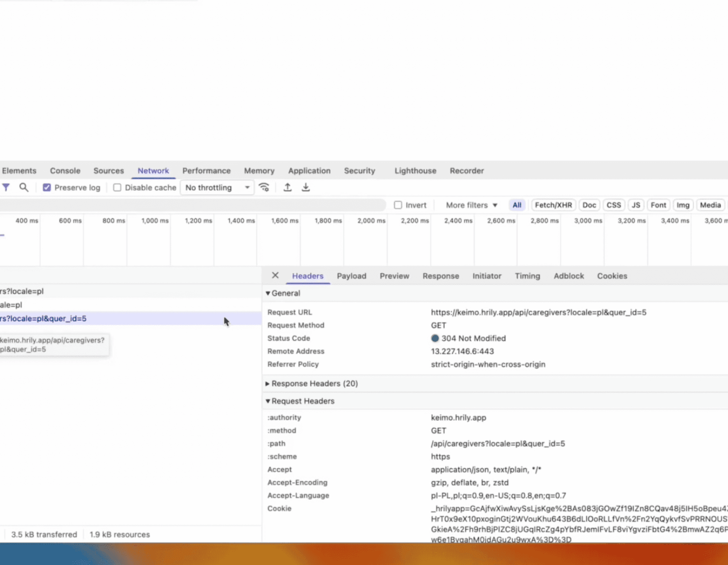This screenshot has width=728, height=565.
Task: Open the Lighthouse tab
Action: pyautogui.click(x=415, y=171)
